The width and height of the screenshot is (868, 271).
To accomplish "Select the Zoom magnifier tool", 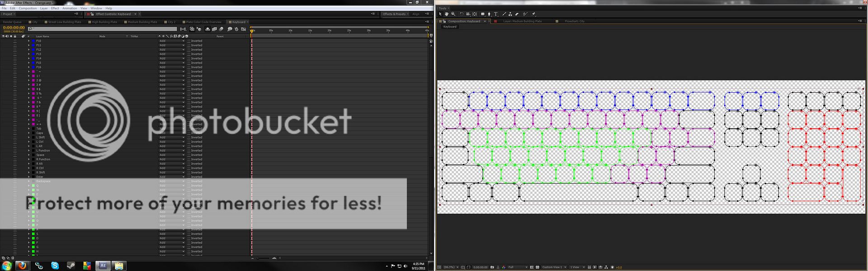I will pyautogui.click(x=453, y=14).
